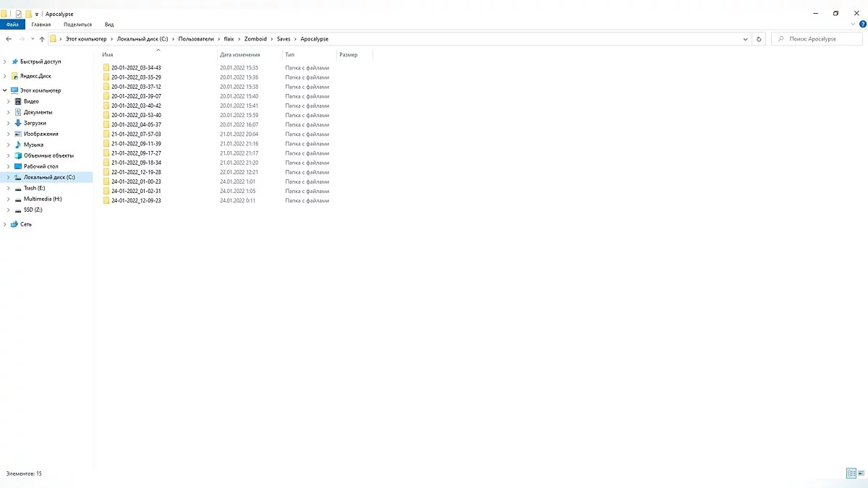This screenshot has width=868, height=488.
Task: Select folder 20-01-2022_03-39-07 icon
Action: pyautogui.click(x=106, y=96)
